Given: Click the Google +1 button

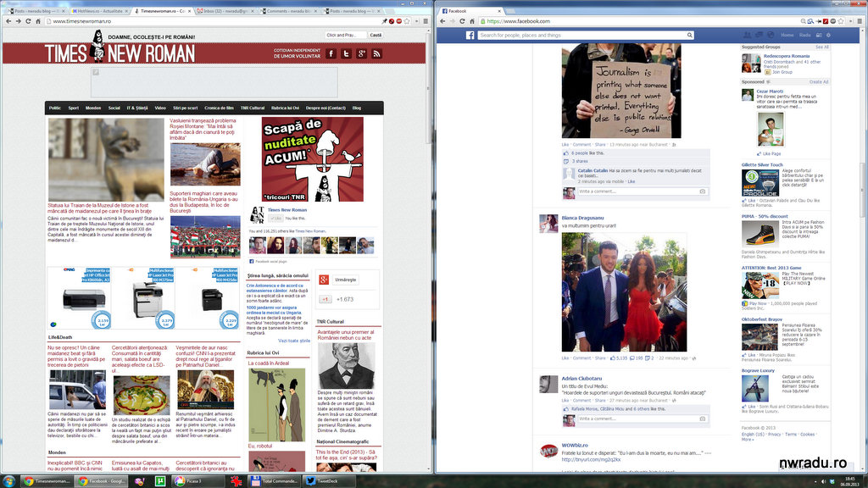Looking at the screenshot, I should click(x=325, y=299).
